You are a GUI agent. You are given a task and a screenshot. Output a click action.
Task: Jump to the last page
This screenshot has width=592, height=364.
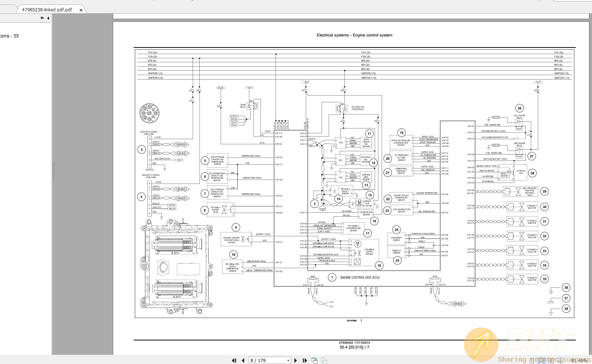[305, 361]
